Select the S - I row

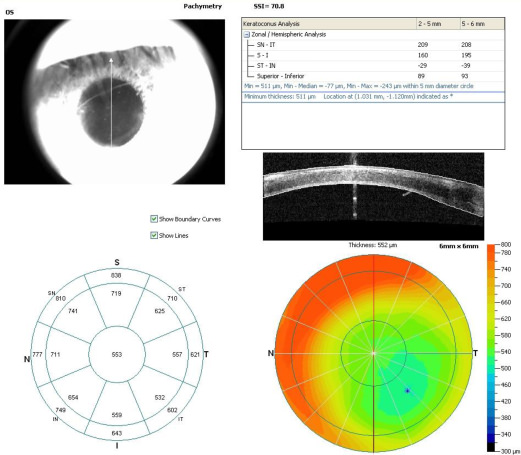click(373, 55)
